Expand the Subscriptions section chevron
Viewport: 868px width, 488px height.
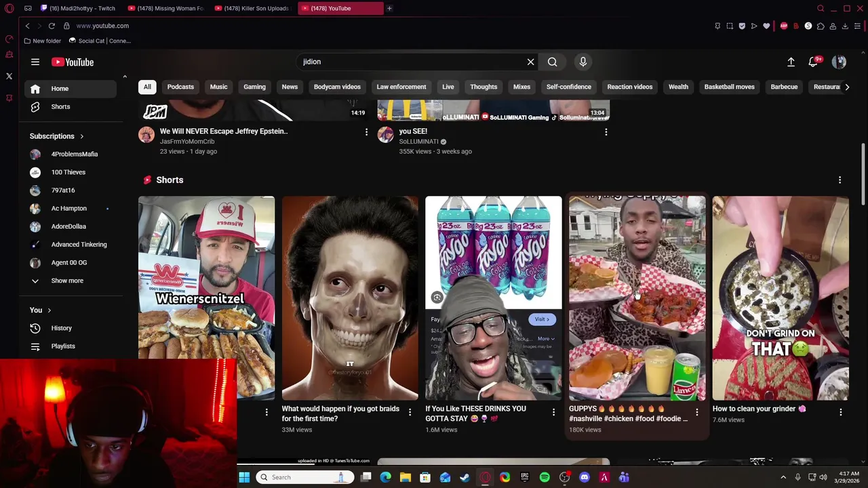click(82, 136)
